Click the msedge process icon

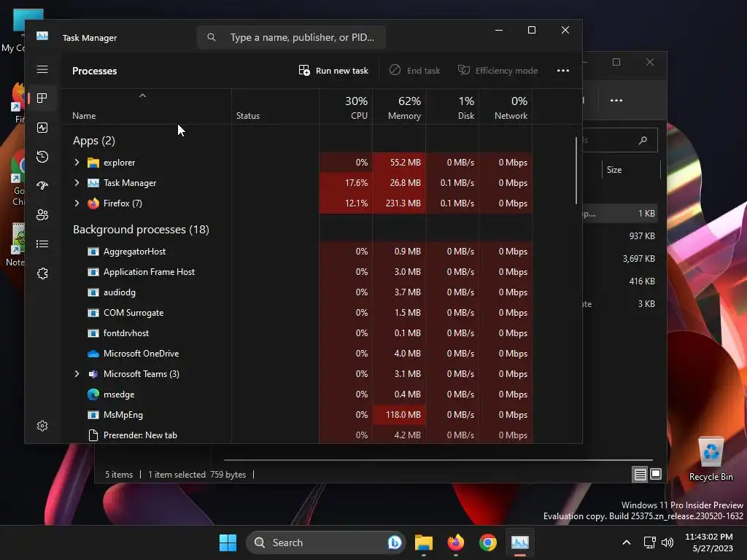93,394
